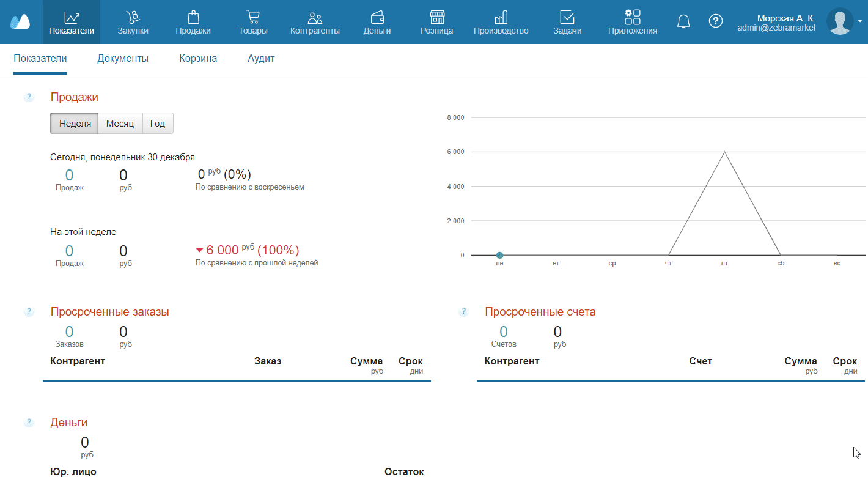The width and height of the screenshot is (868, 477).
Task: Open Производство production section
Action: click(501, 22)
